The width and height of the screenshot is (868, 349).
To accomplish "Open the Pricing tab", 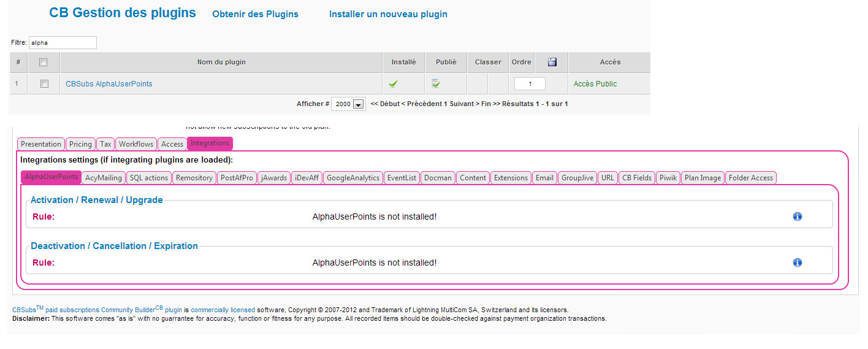I will click(x=80, y=144).
